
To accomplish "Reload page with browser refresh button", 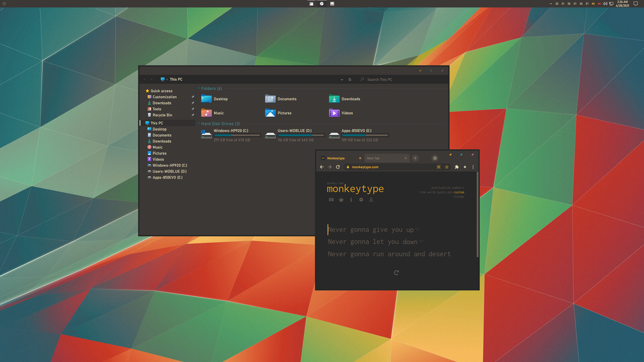I will [338, 167].
